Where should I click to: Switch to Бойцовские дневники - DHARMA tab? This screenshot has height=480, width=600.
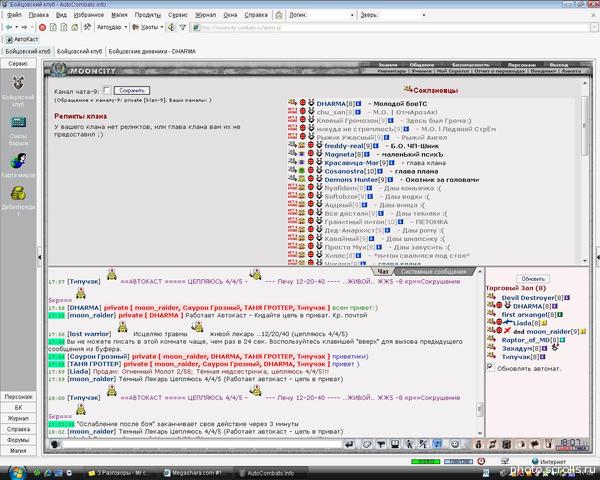[152, 51]
